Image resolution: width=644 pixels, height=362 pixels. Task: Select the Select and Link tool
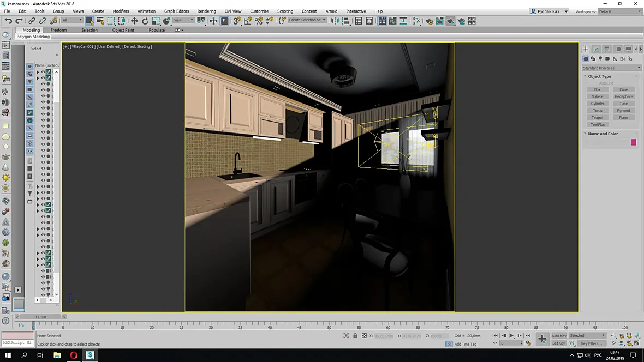pos(32,21)
